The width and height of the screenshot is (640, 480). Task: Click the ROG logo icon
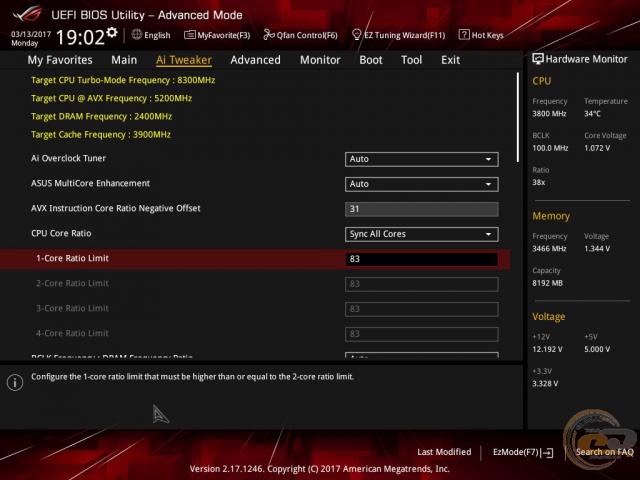[27, 14]
